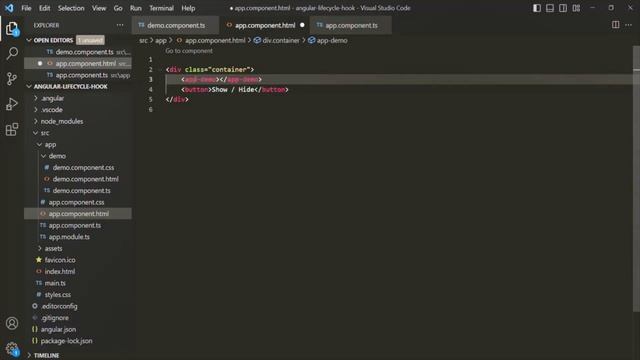Toggle bottom panel layout icon
The image size is (640, 360).
point(550,8)
